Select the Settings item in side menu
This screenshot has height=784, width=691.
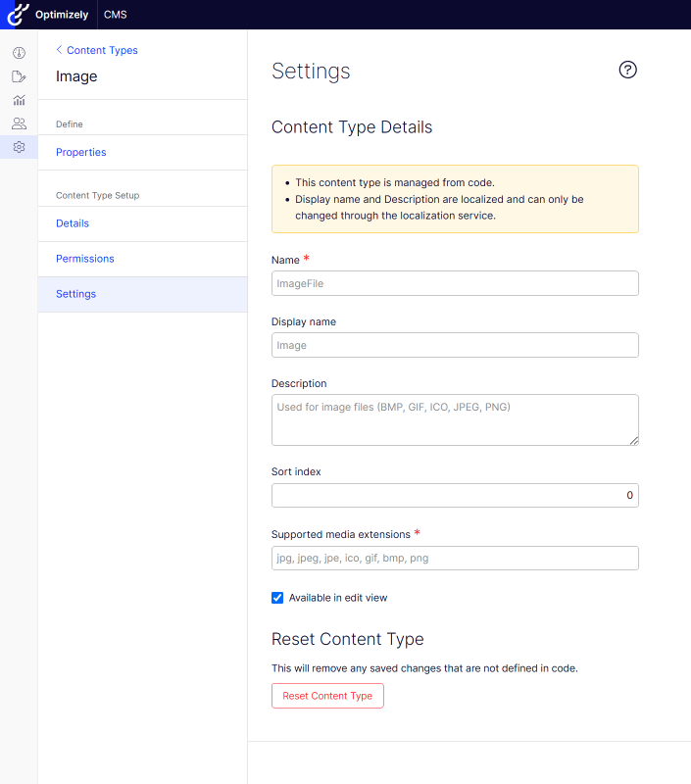click(76, 294)
